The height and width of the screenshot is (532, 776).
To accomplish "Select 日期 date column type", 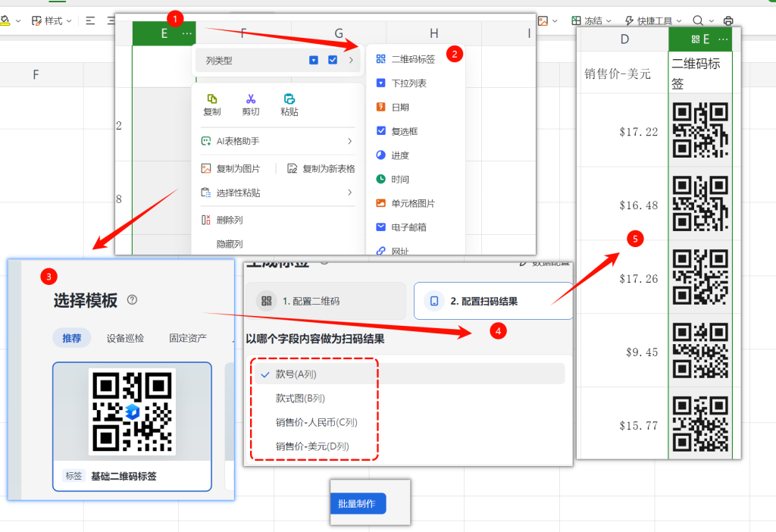I will pos(393,108).
